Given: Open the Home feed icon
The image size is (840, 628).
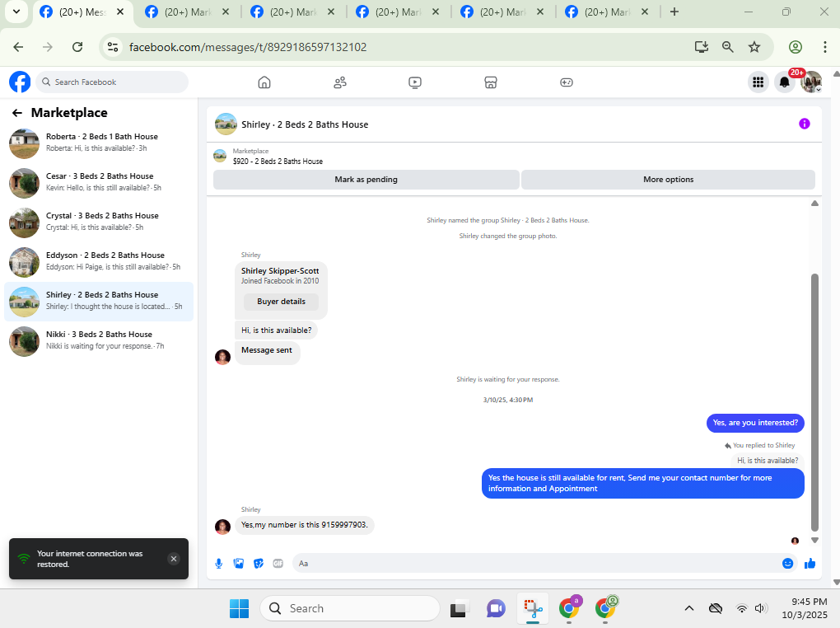Looking at the screenshot, I should coord(264,82).
